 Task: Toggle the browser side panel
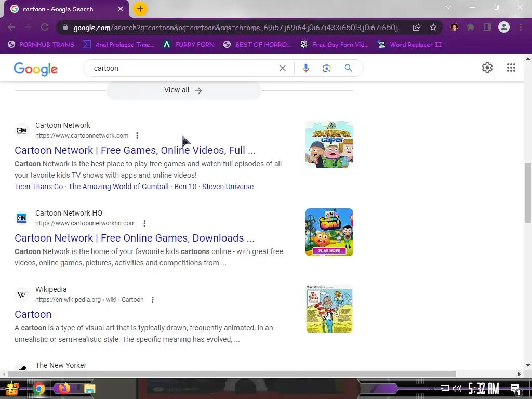tap(487, 27)
